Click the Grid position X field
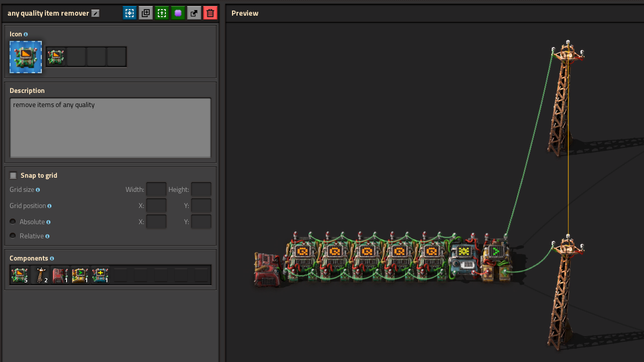644x362 pixels. pos(156,206)
